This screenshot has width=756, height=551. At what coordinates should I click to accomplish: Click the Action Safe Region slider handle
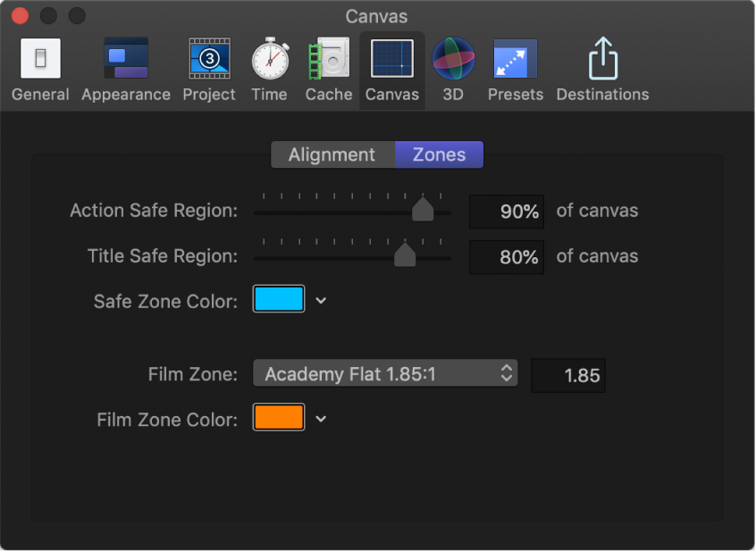[x=423, y=211]
